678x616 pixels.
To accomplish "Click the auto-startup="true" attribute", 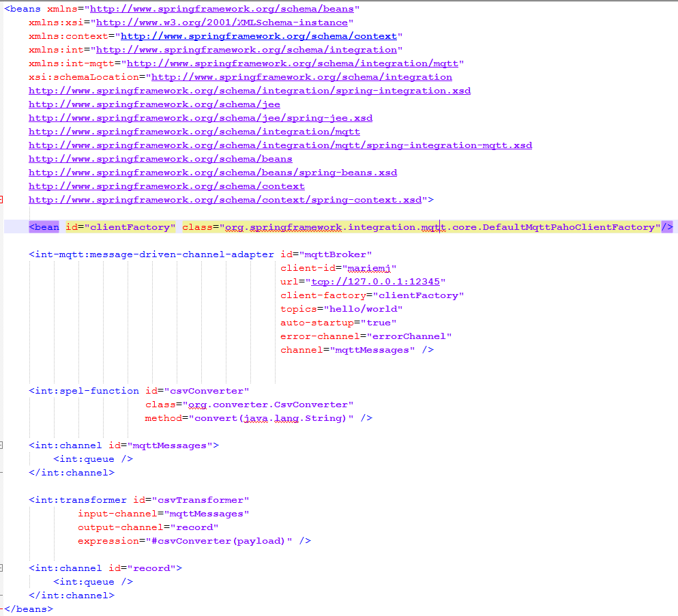I will click(x=338, y=323).
